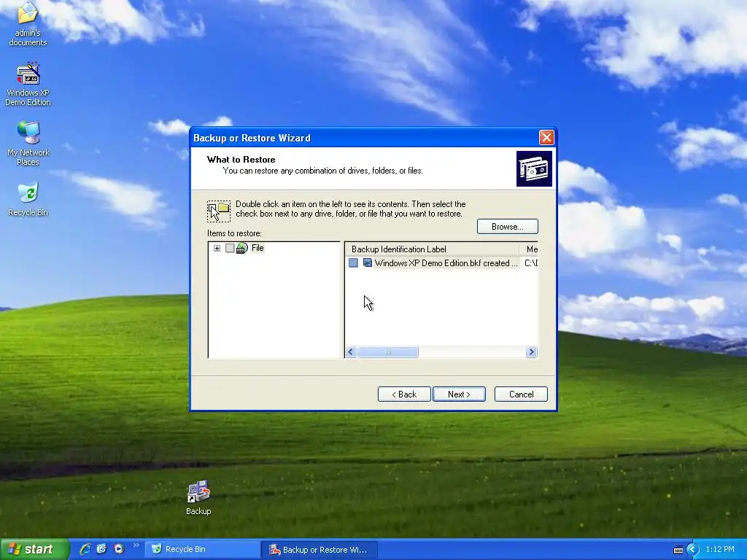Click the scroll right arrow in backup list
This screenshot has width=747, height=560.
[531, 352]
